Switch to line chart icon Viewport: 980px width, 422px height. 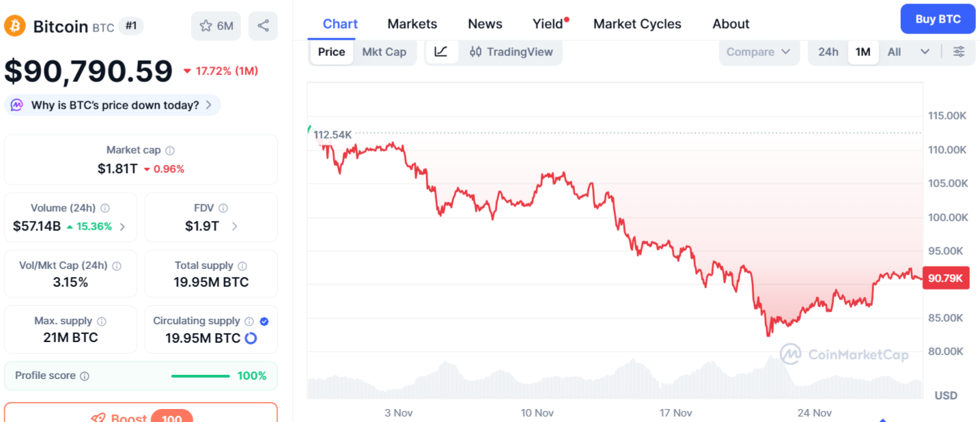[x=442, y=51]
